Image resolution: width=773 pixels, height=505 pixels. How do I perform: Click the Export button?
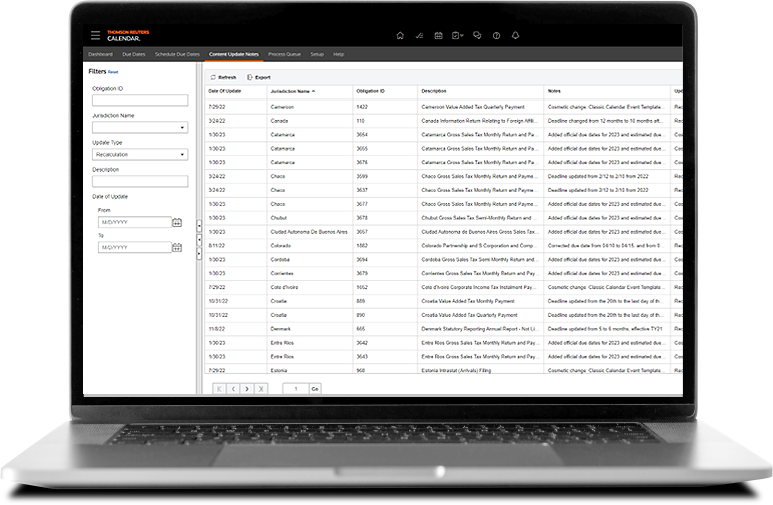point(259,77)
